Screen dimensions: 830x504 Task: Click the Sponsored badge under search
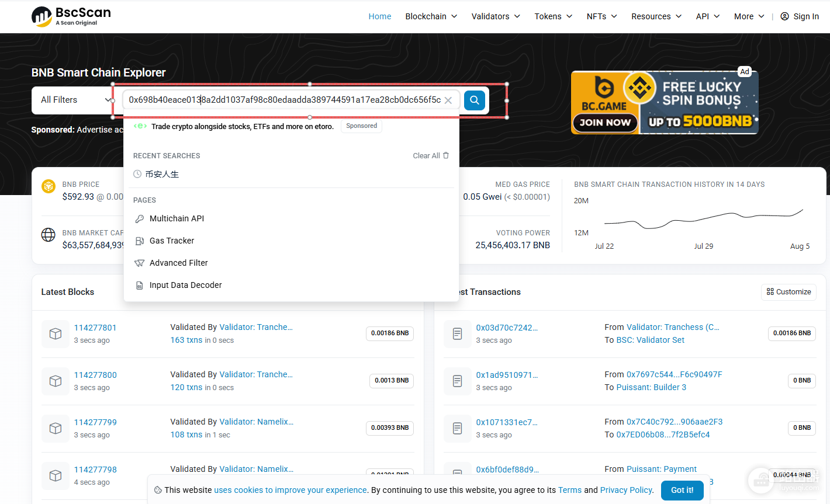tap(362, 126)
